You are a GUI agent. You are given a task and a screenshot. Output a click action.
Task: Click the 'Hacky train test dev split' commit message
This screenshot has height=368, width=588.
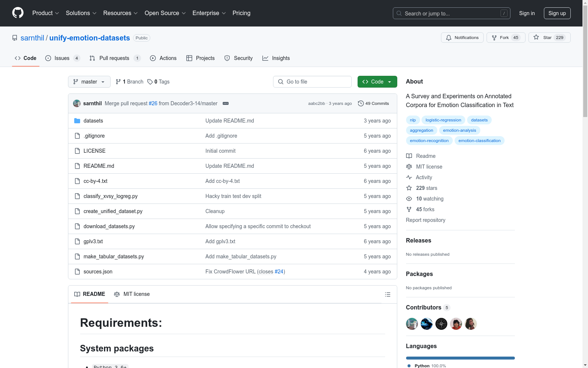click(233, 196)
